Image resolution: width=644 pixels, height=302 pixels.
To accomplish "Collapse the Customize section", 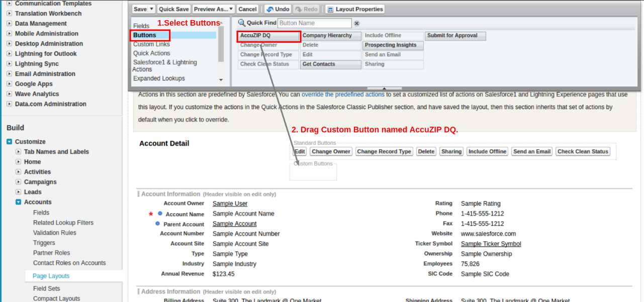I will [10, 142].
